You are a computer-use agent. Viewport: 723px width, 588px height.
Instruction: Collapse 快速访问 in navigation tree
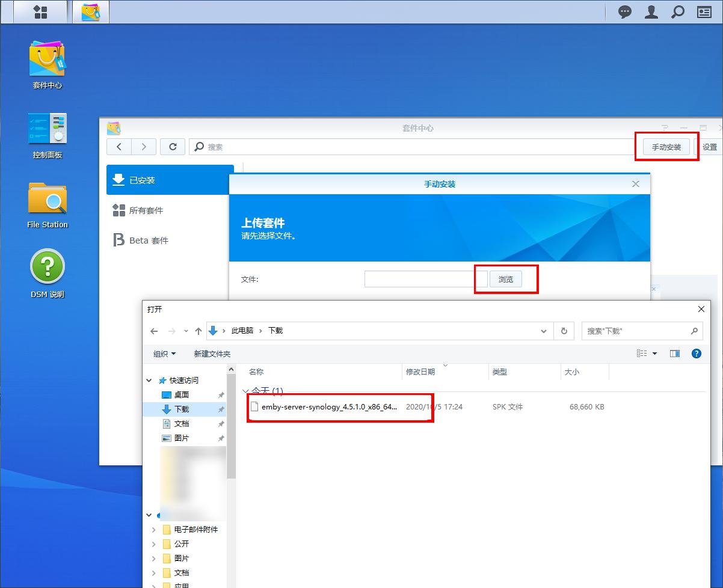coord(149,381)
